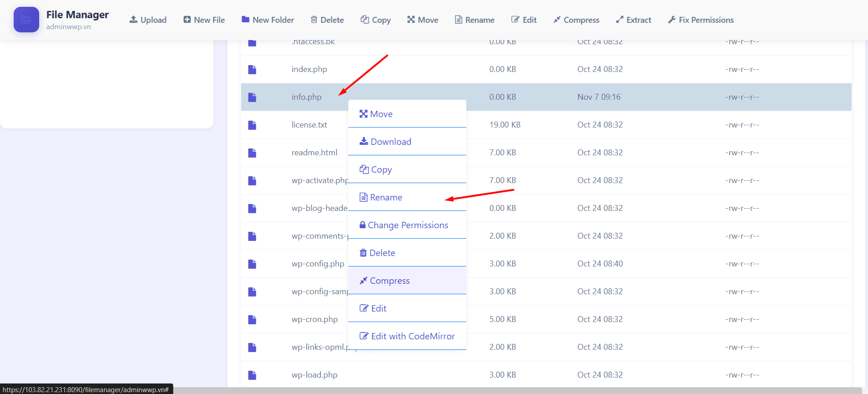Viewport: 868px width, 394px height.
Task: Click New Folder in the toolbar
Action: (268, 20)
